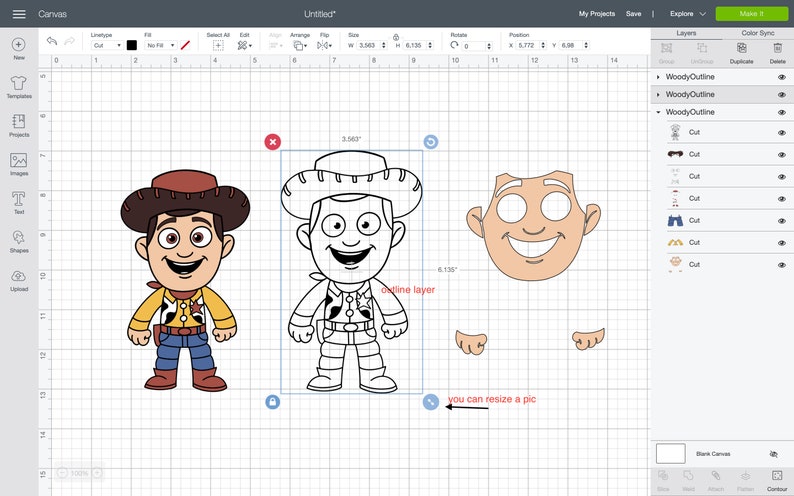Click the Save link
The height and width of the screenshot is (496, 794).
click(633, 14)
